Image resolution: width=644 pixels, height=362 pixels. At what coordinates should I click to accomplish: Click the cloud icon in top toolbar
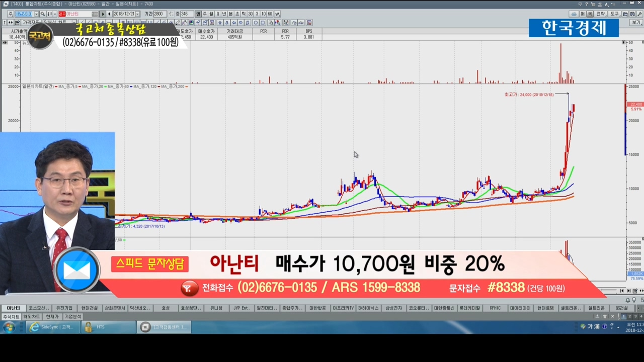point(574,14)
